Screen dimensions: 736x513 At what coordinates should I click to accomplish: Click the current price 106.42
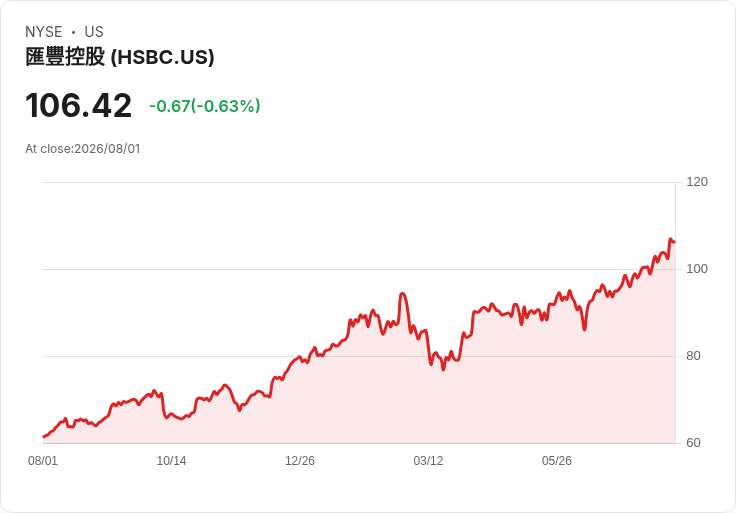coord(78,106)
